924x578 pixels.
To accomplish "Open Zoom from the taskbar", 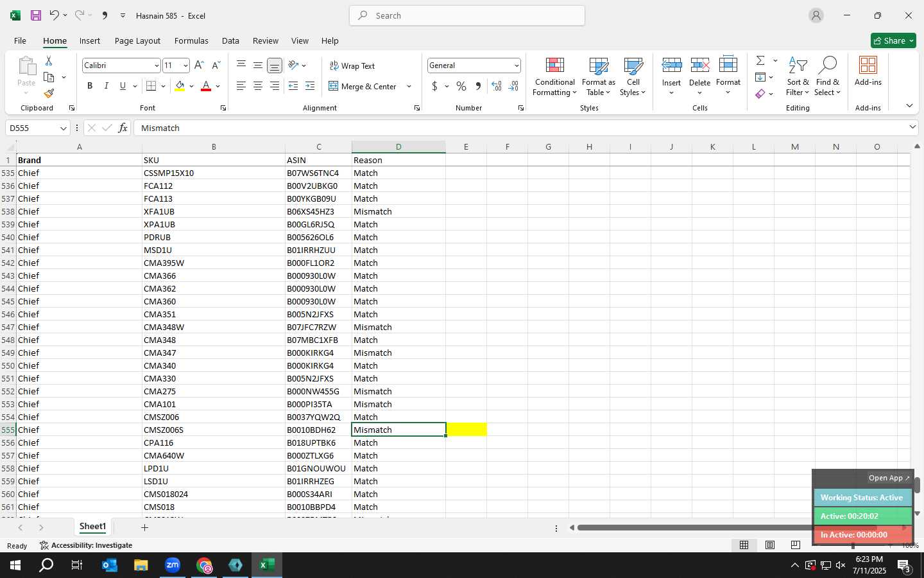I will click(173, 565).
